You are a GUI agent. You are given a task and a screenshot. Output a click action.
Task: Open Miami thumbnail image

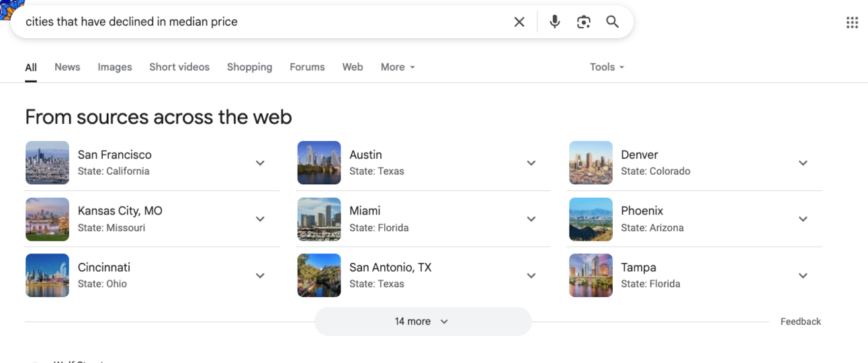[x=319, y=219]
